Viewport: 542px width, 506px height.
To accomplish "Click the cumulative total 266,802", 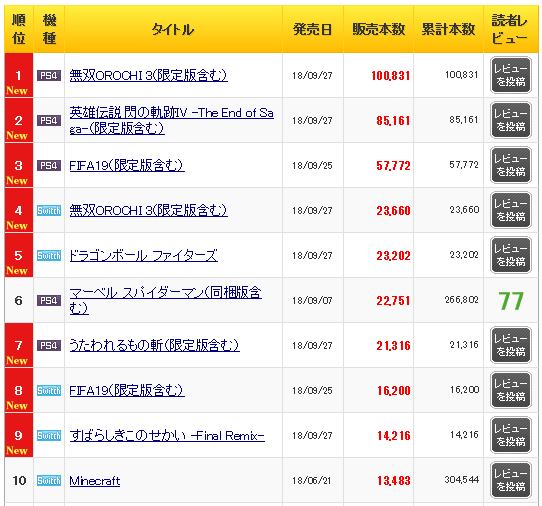I will click(462, 300).
